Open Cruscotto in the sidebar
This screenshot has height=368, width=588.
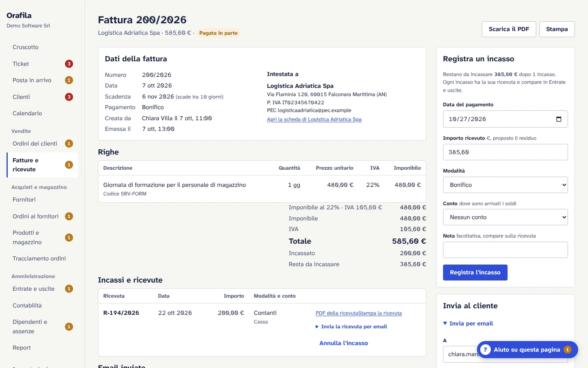pyautogui.click(x=42, y=47)
